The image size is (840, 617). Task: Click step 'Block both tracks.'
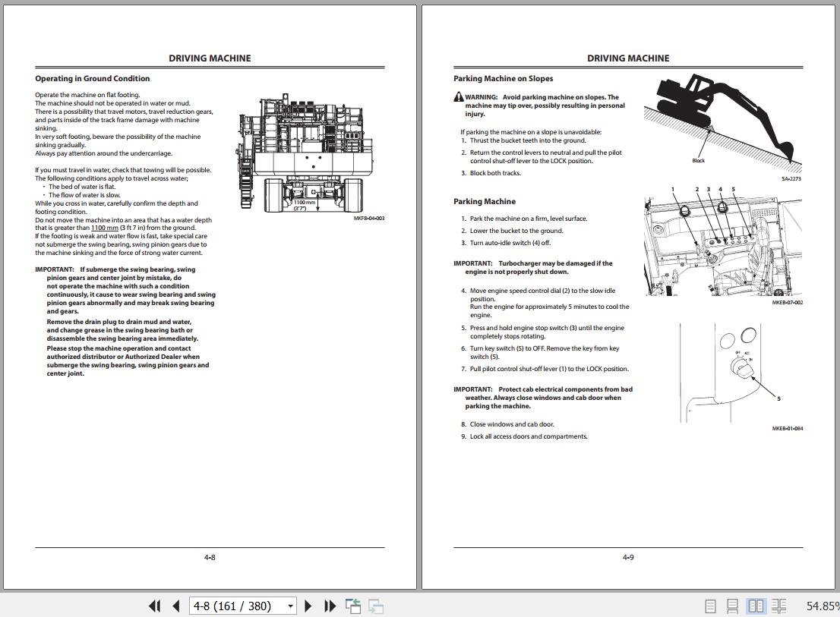tap(495, 173)
